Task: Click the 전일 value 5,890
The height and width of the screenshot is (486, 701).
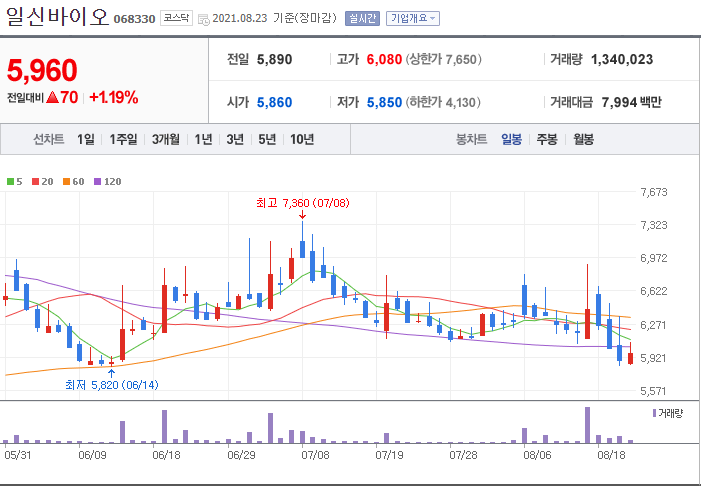Action: (x=274, y=59)
